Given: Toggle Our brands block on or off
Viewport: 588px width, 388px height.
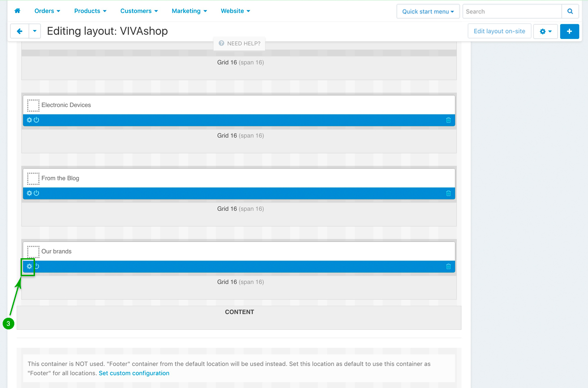Looking at the screenshot, I should pyautogui.click(x=37, y=267).
